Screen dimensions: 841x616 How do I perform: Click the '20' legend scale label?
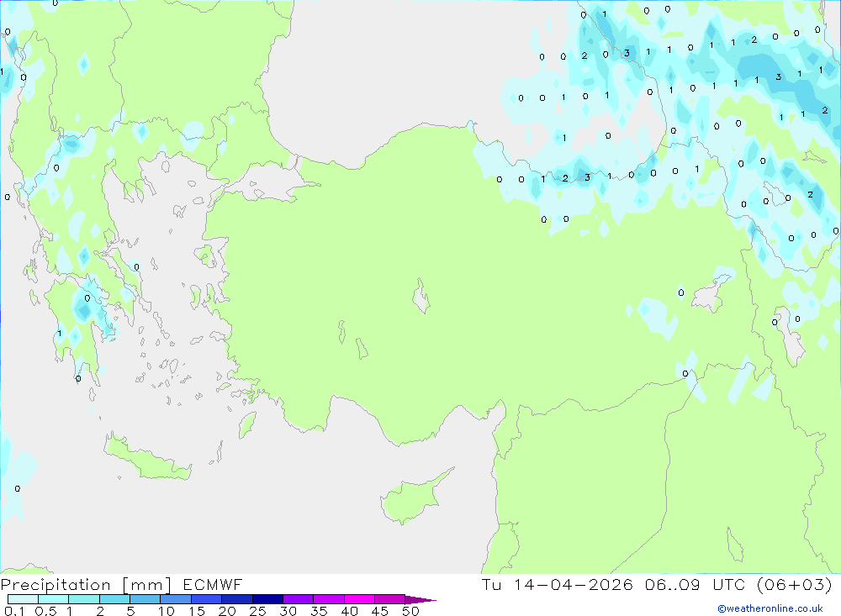point(227,611)
